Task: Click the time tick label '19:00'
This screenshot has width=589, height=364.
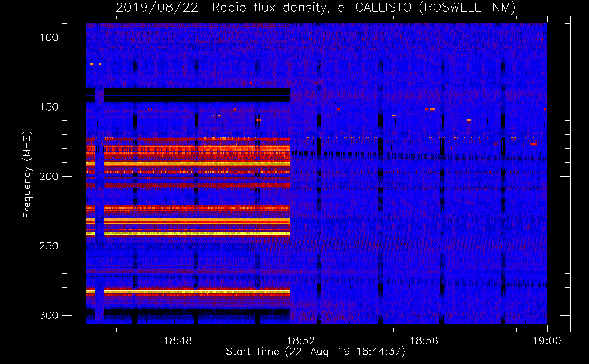Action: (x=547, y=341)
